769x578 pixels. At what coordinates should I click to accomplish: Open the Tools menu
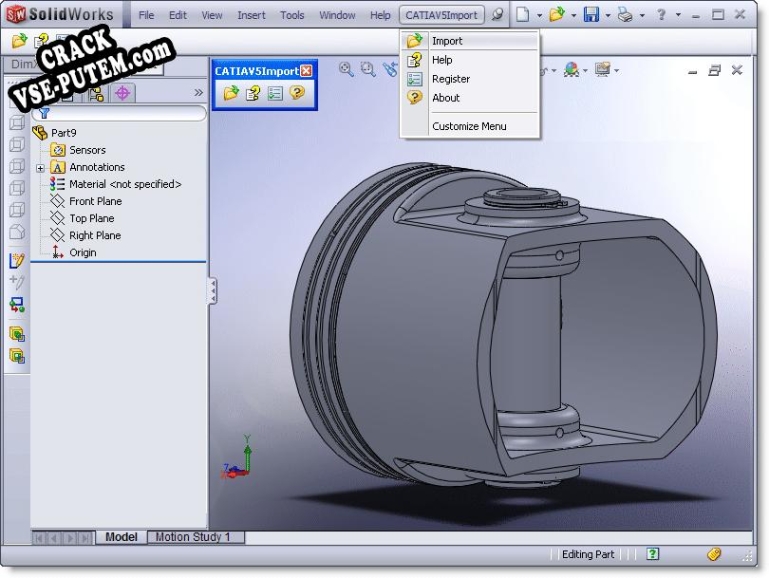tap(292, 15)
